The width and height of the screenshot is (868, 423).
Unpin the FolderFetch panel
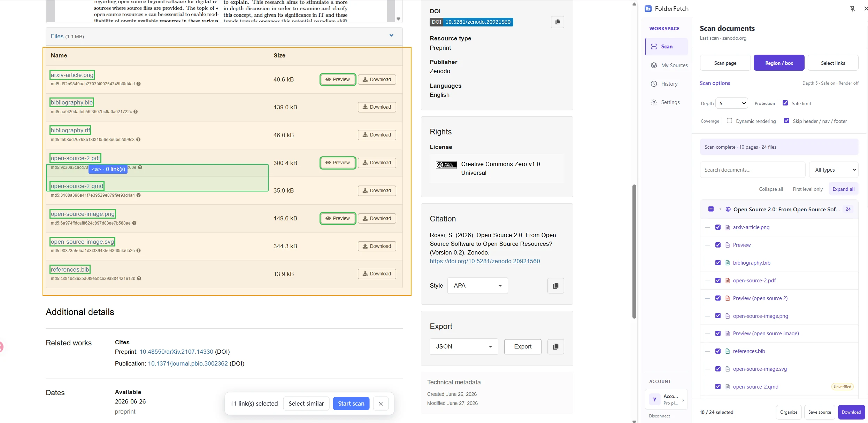pyautogui.click(x=852, y=9)
